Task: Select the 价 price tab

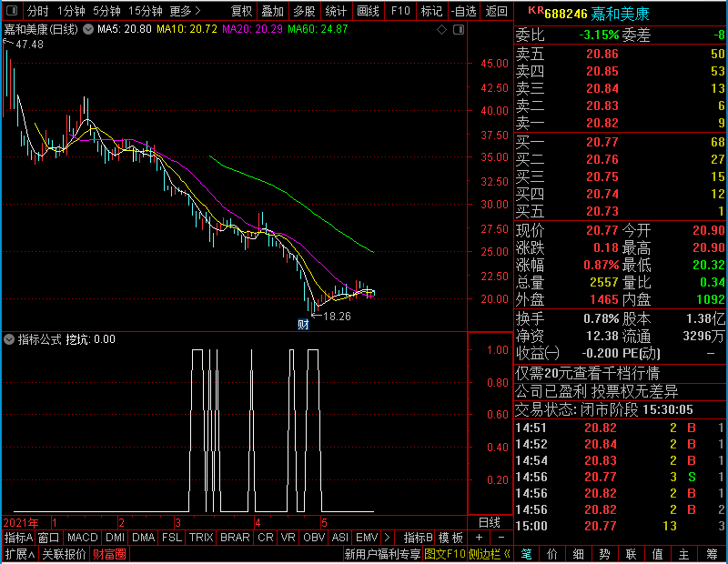Action: point(552,554)
